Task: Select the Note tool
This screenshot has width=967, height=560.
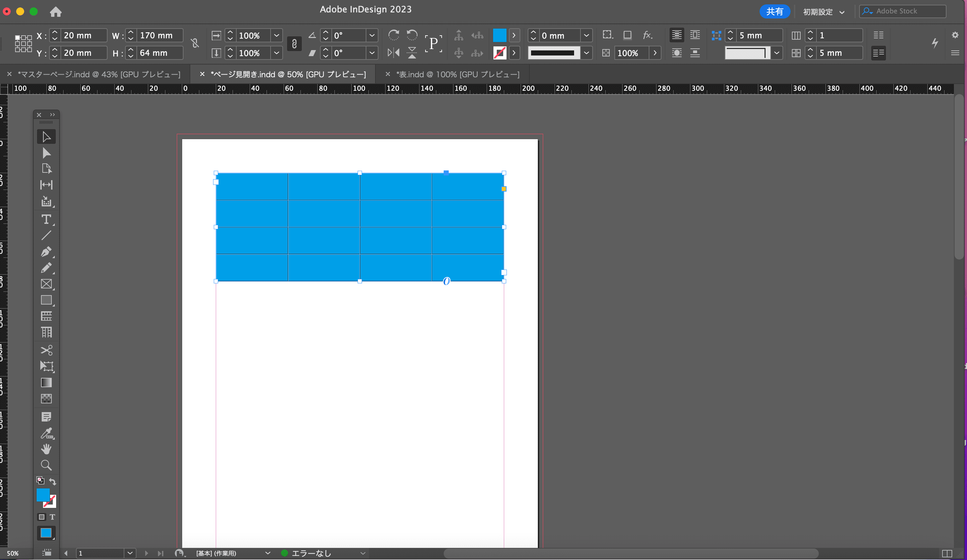Action: tap(46, 417)
